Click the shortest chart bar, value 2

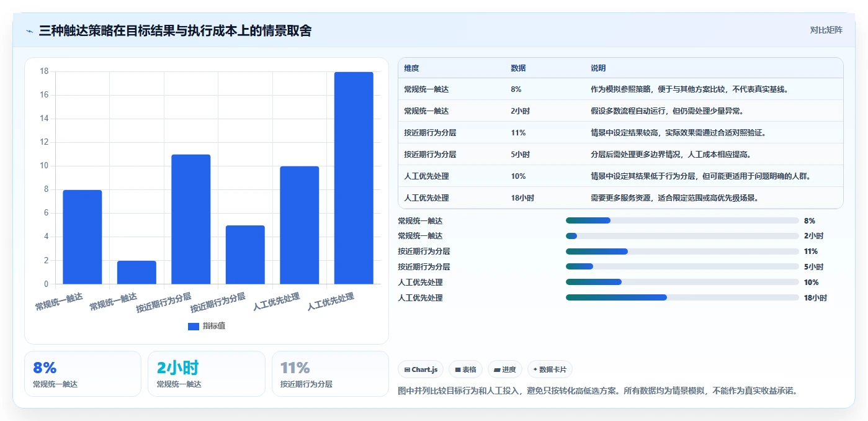136,273
